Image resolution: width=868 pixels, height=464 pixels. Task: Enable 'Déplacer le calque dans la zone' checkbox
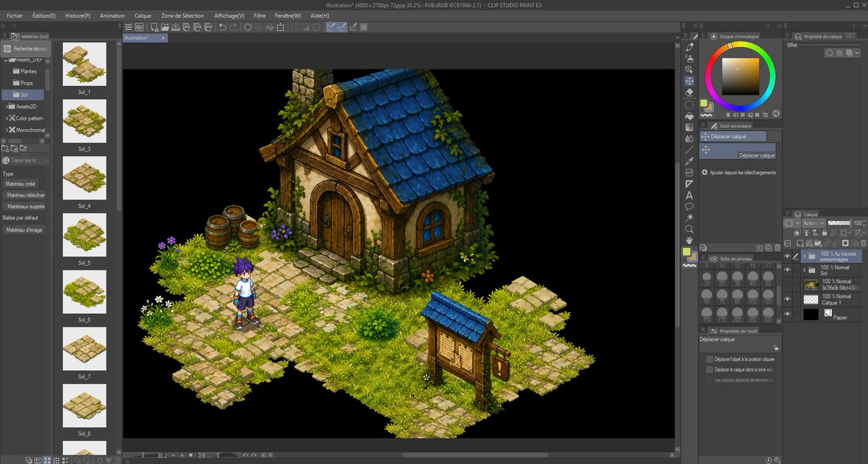click(710, 369)
